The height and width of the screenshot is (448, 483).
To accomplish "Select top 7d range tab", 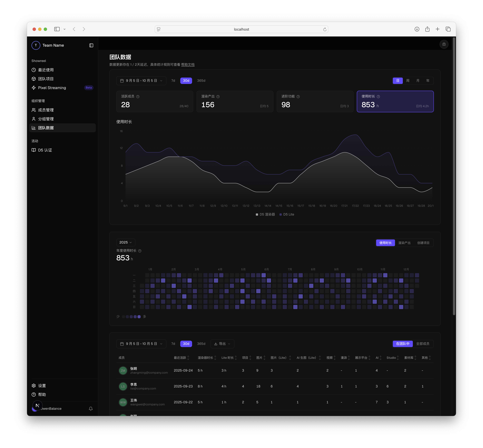I will tap(173, 81).
